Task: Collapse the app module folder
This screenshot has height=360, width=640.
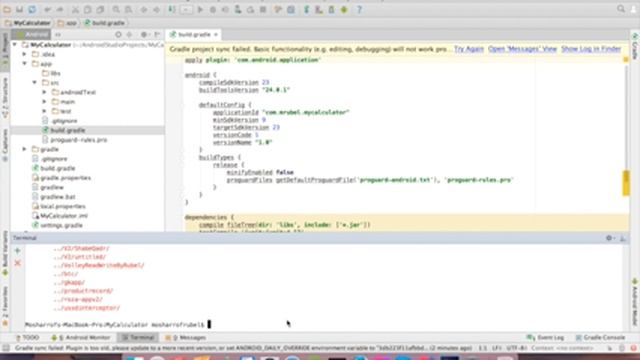Action: (24, 64)
